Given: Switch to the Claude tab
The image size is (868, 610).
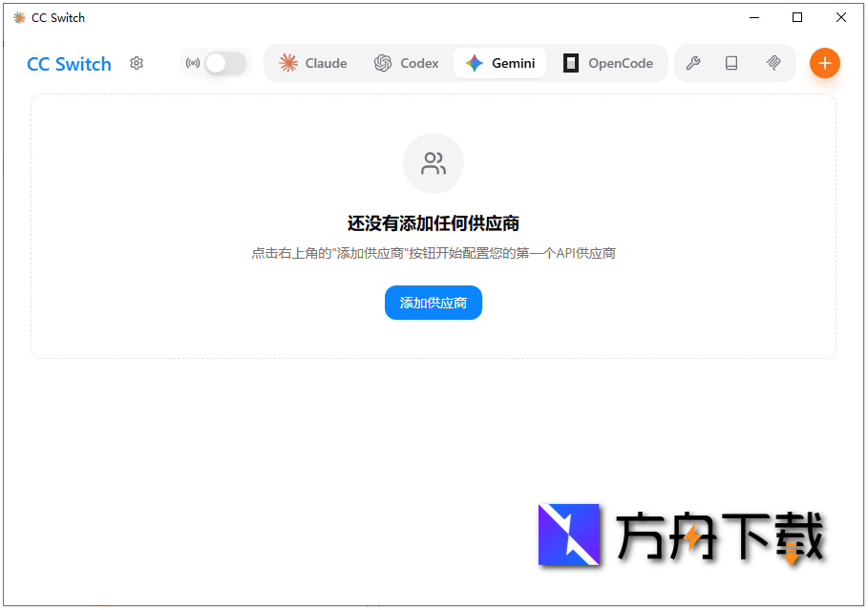Looking at the screenshot, I should coord(312,63).
